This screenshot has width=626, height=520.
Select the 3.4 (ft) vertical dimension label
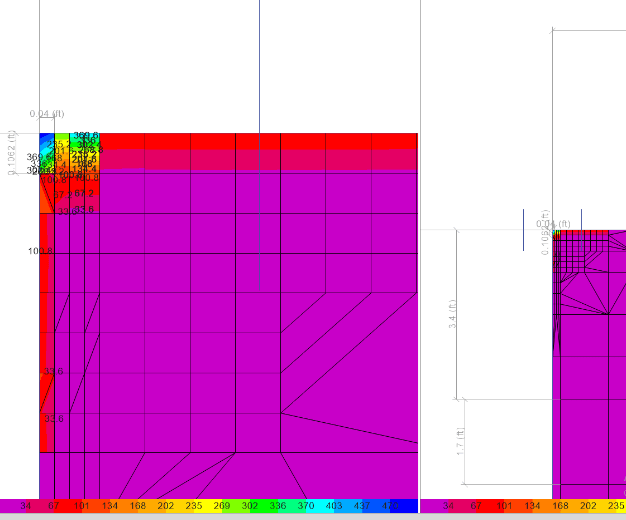pyautogui.click(x=452, y=314)
